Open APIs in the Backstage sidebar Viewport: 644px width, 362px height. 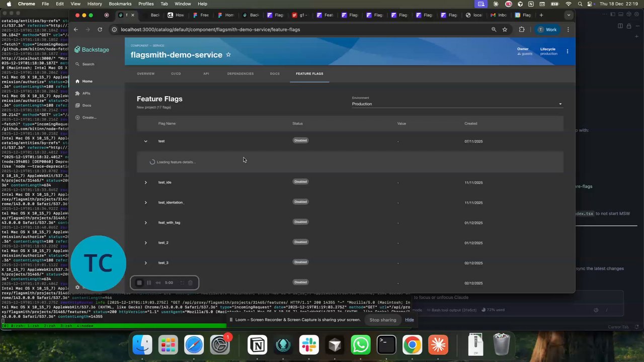click(x=83, y=93)
